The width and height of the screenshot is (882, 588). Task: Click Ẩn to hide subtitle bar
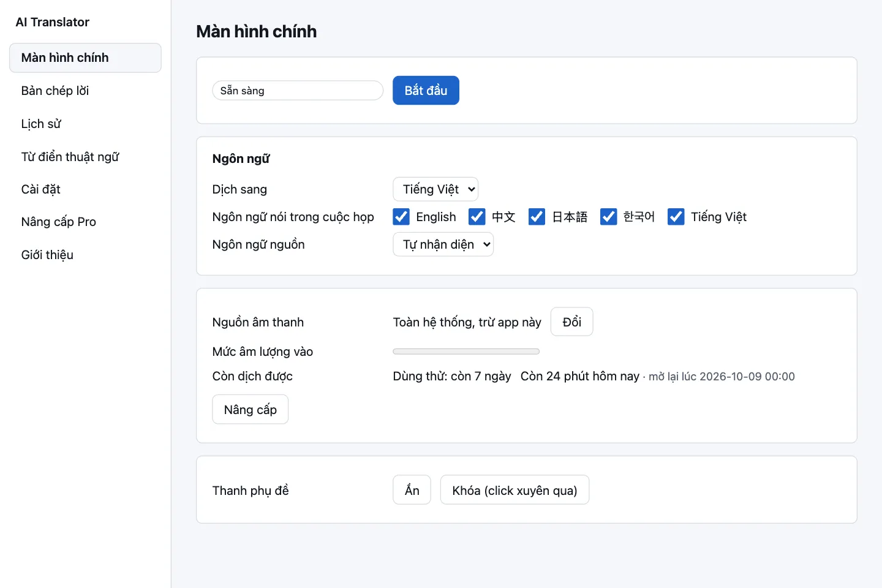pyautogui.click(x=412, y=490)
